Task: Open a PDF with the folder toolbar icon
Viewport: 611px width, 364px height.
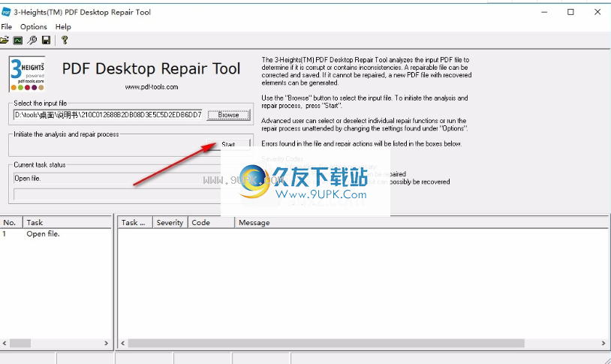Action: (x=5, y=40)
